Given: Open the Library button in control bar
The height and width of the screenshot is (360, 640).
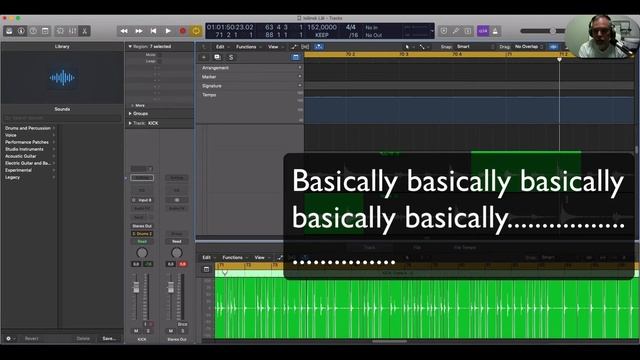Looking at the screenshot, I should pyautogui.click(x=9, y=31).
